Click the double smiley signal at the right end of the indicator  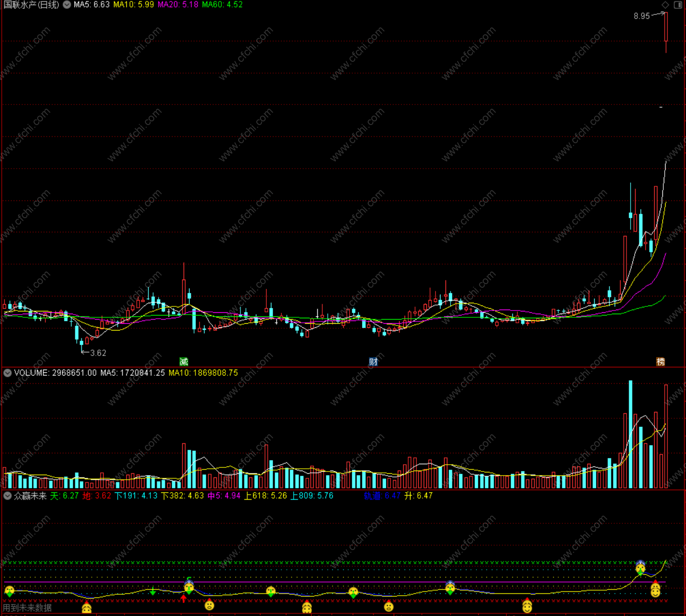(655, 590)
